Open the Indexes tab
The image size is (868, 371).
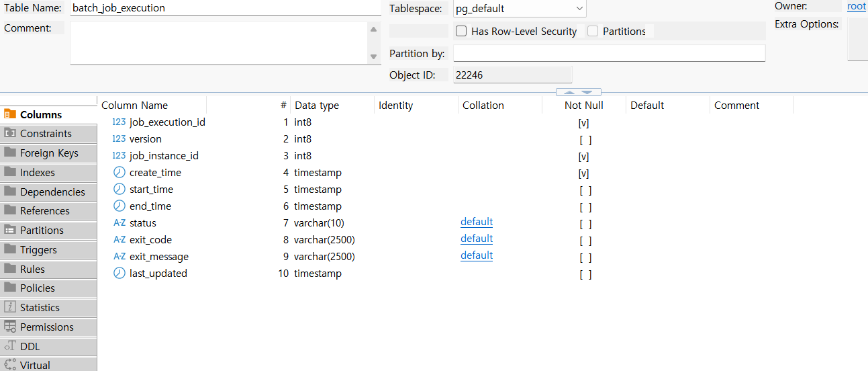48,172
